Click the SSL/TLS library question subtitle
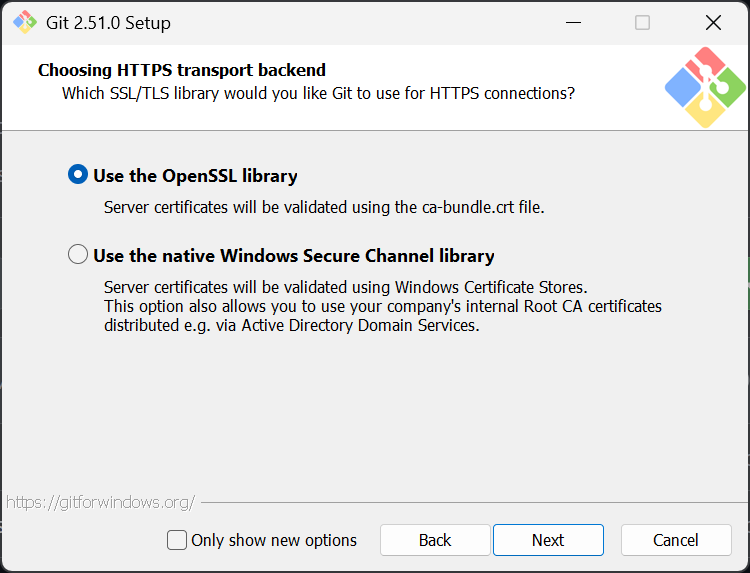 (x=318, y=94)
